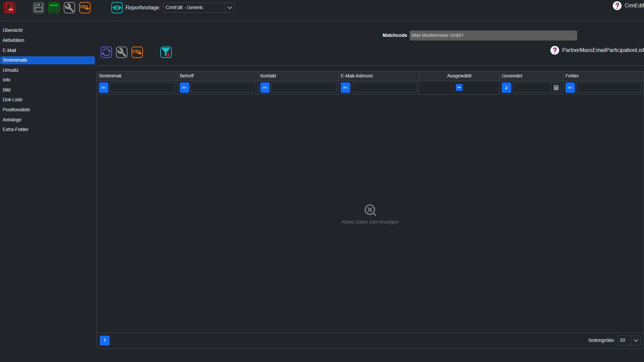Open the green spreadsheet table icon
The image size is (644, 362).
(54, 8)
